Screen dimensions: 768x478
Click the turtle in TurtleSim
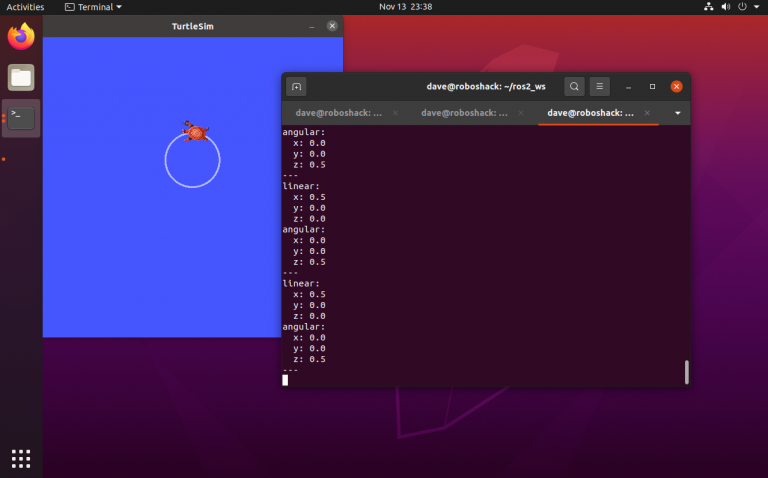point(196,132)
